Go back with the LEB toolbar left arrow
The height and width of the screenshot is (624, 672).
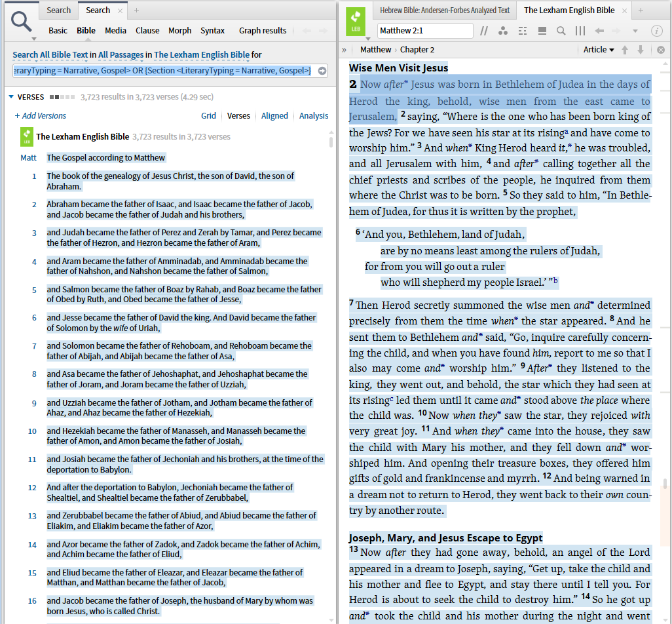tap(599, 31)
